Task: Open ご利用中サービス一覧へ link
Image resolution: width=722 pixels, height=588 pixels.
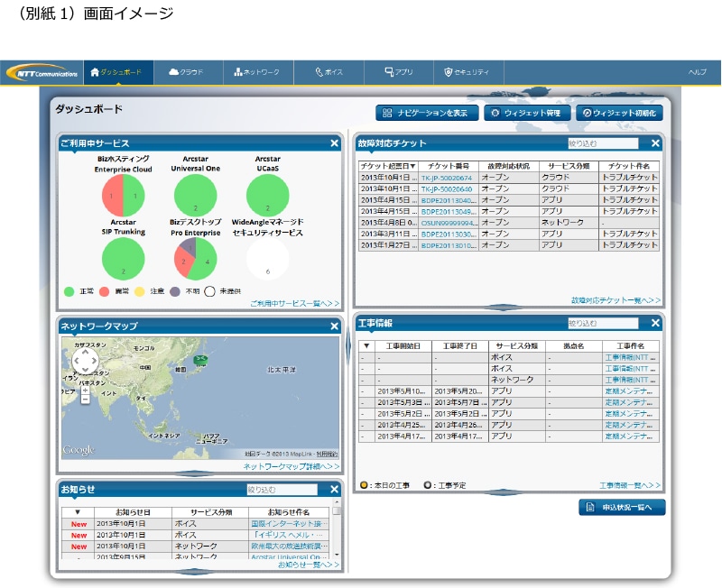Action: tap(295, 303)
